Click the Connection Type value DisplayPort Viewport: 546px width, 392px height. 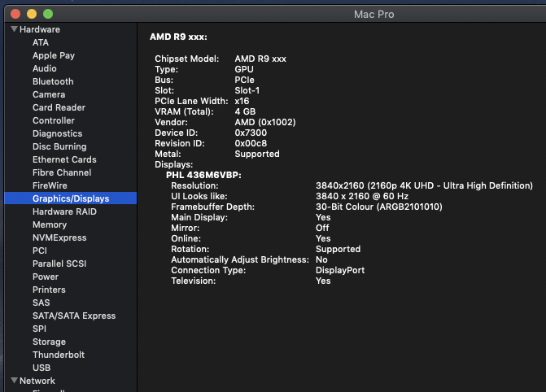340,271
